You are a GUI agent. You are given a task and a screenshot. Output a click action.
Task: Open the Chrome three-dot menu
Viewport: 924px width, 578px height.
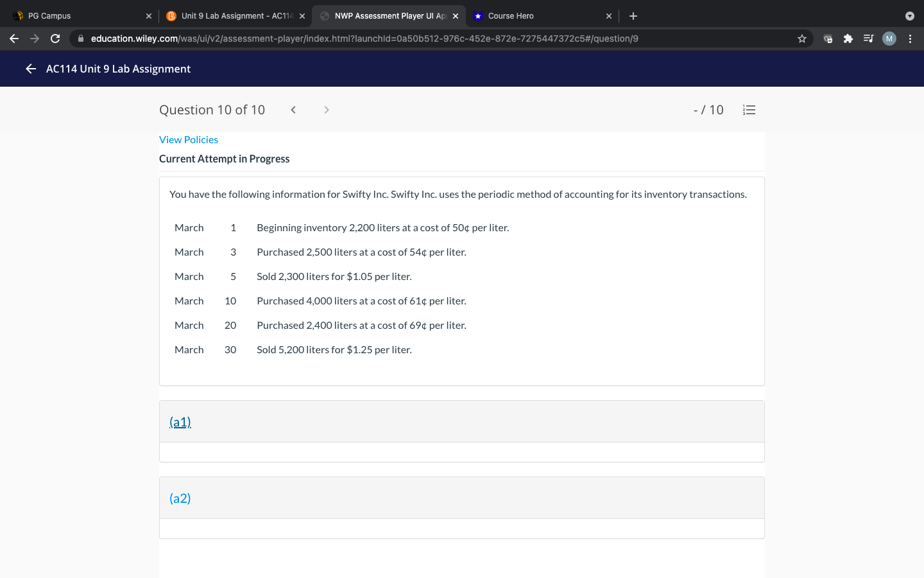point(910,39)
